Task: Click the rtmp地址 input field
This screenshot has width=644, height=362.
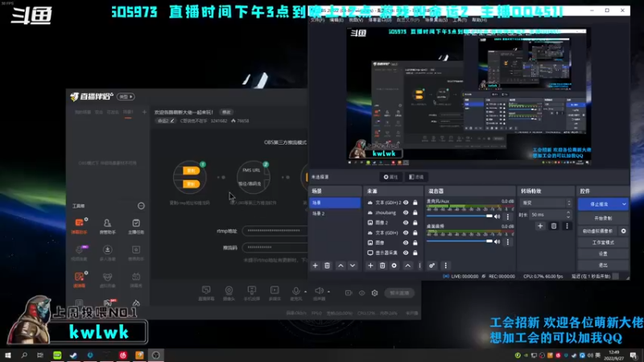Action: click(x=275, y=231)
